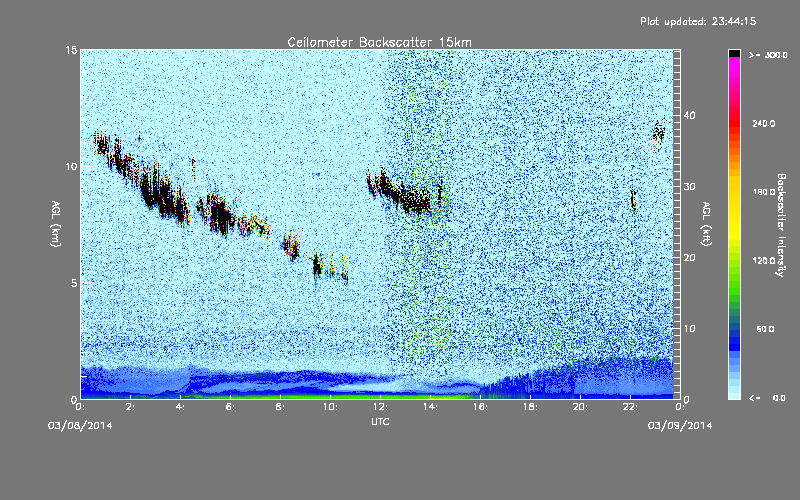800x500 pixels.
Task: Click the cloud echo near 22 UTC at 8.5 km
Action: tap(633, 200)
